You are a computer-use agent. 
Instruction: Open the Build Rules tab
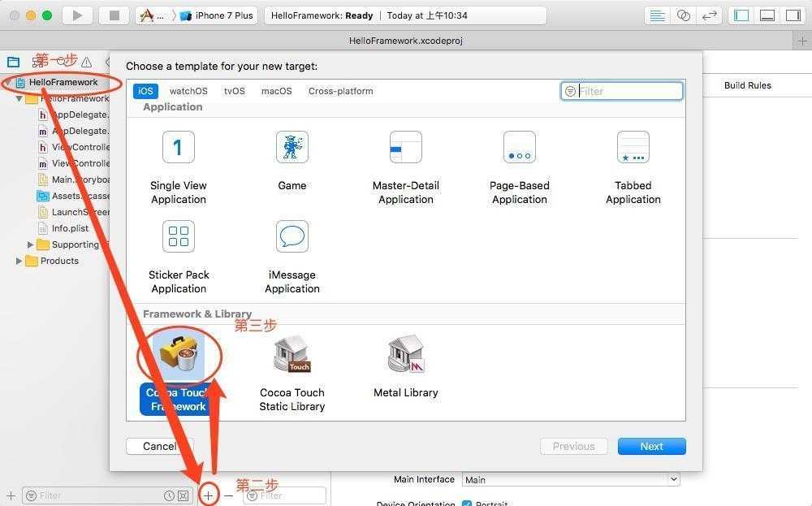(747, 85)
